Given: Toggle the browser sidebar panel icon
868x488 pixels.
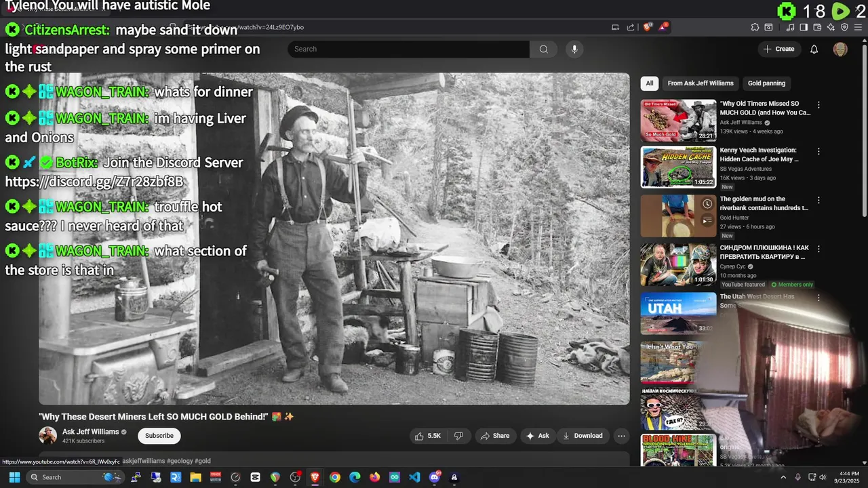Looking at the screenshot, I should point(804,27).
